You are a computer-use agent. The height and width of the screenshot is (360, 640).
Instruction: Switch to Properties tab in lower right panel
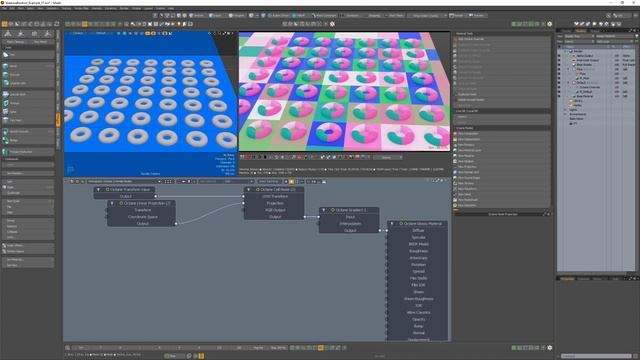(x=567, y=278)
